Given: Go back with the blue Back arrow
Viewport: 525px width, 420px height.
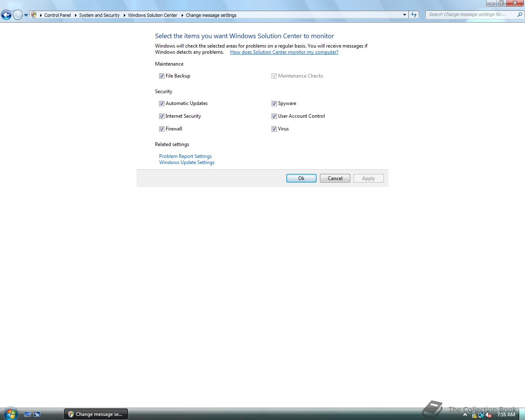Looking at the screenshot, I should [6, 15].
